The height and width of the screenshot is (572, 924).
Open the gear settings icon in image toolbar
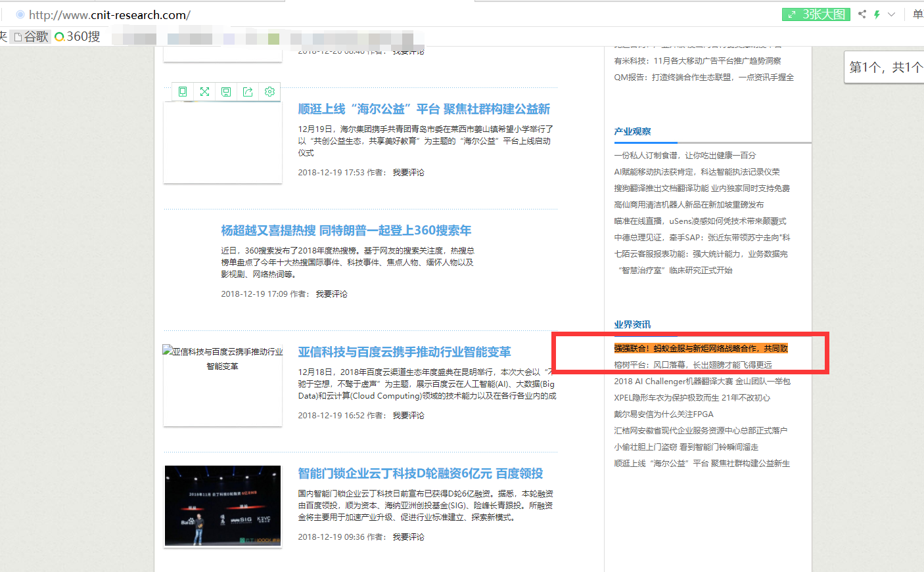pyautogui.click(x=269, y=92)
